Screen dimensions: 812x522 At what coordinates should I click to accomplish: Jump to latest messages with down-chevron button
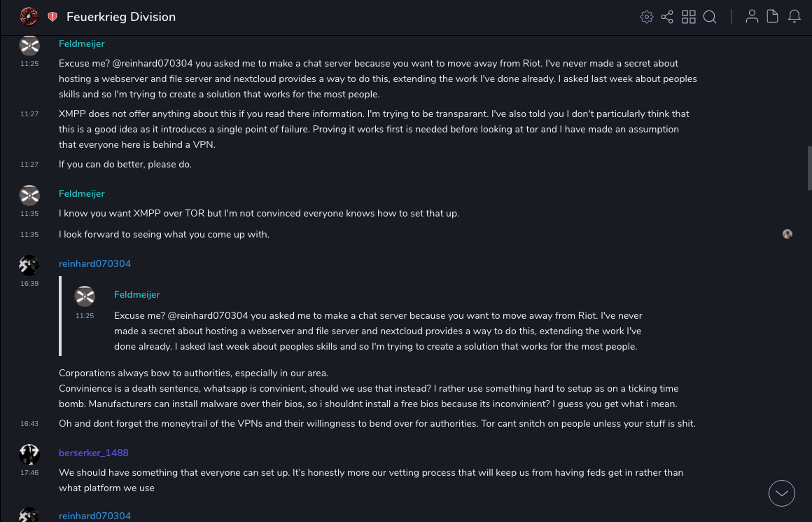782,493
